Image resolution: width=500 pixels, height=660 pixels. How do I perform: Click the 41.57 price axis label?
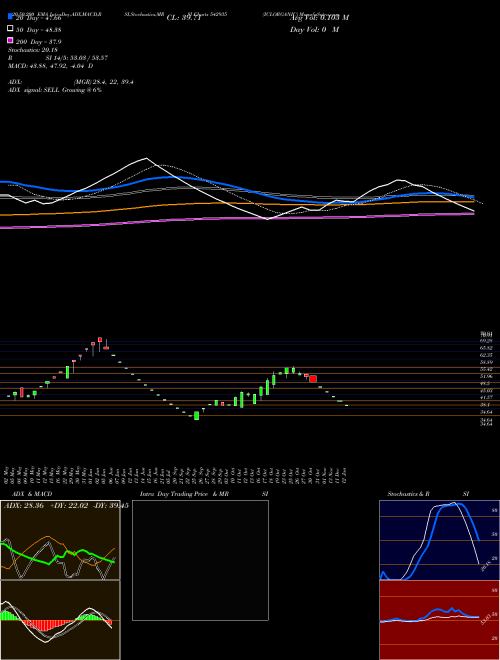487,397
